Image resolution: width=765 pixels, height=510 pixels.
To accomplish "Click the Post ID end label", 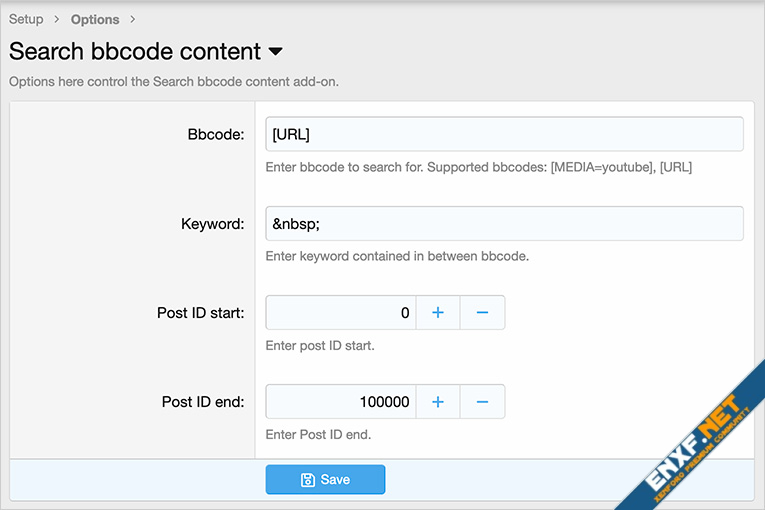I will point(203,402).
